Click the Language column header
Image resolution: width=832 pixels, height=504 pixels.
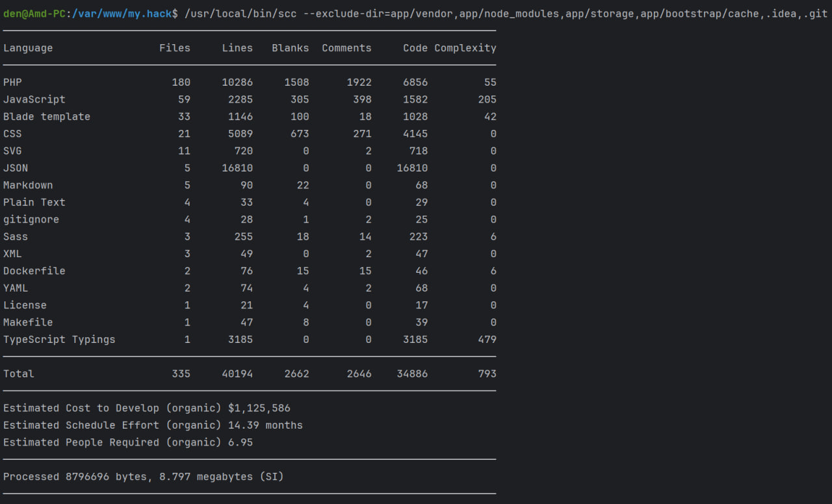click(x=28, y=48)
